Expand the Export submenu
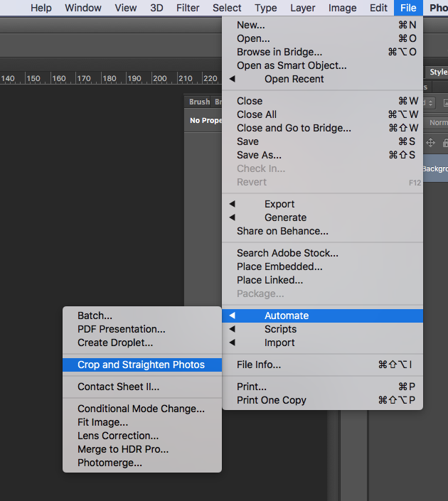Viewport: 448px width, 501px height. [x=279, y=204]
